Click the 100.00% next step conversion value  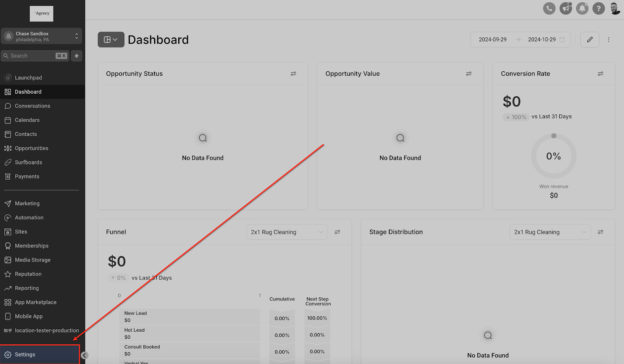pyautogui.click(x=317, y=318)
